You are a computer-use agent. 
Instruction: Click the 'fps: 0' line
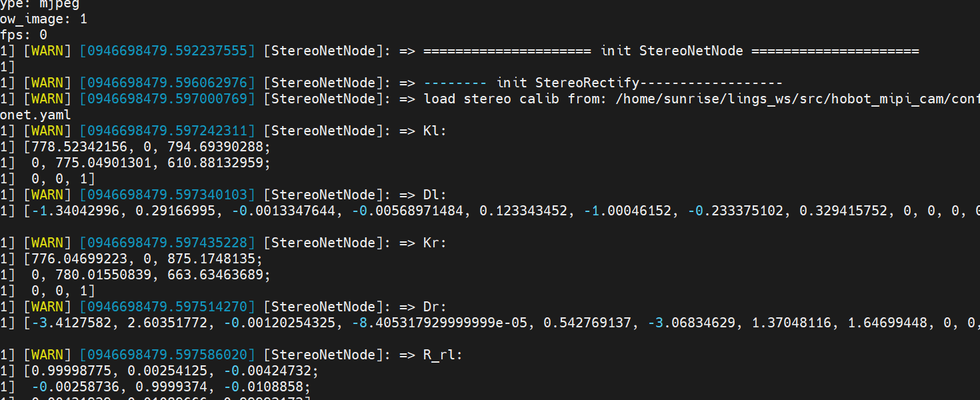coord(23,35)
